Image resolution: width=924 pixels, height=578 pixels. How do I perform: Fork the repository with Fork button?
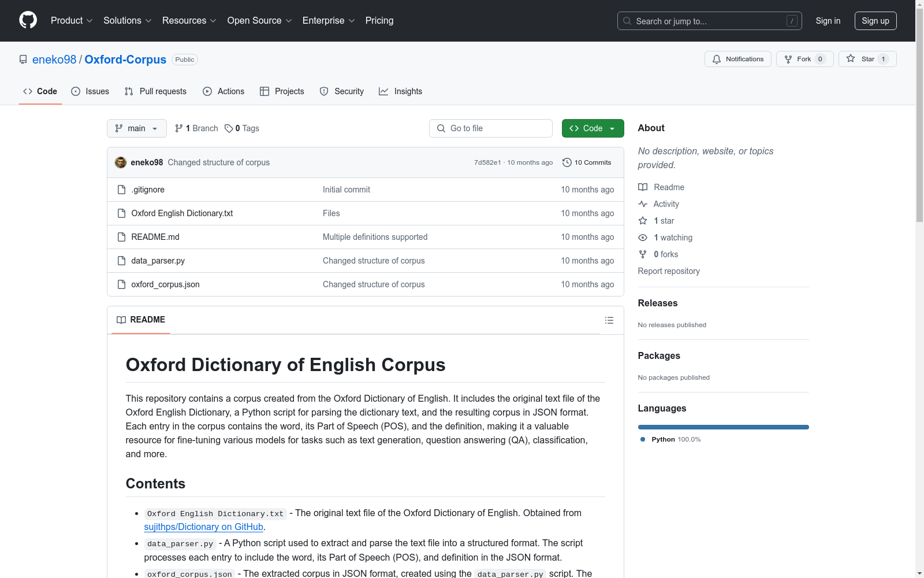click(x=804, y=59)
